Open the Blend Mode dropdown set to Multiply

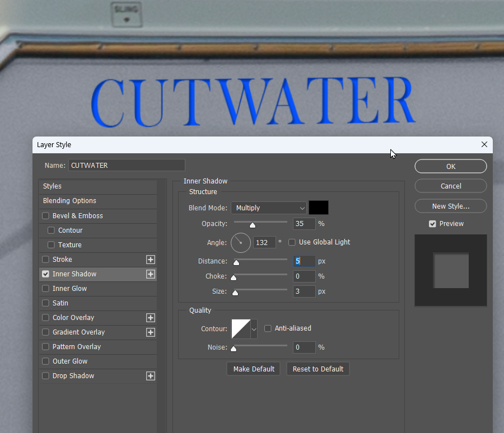tap(268, 208)
